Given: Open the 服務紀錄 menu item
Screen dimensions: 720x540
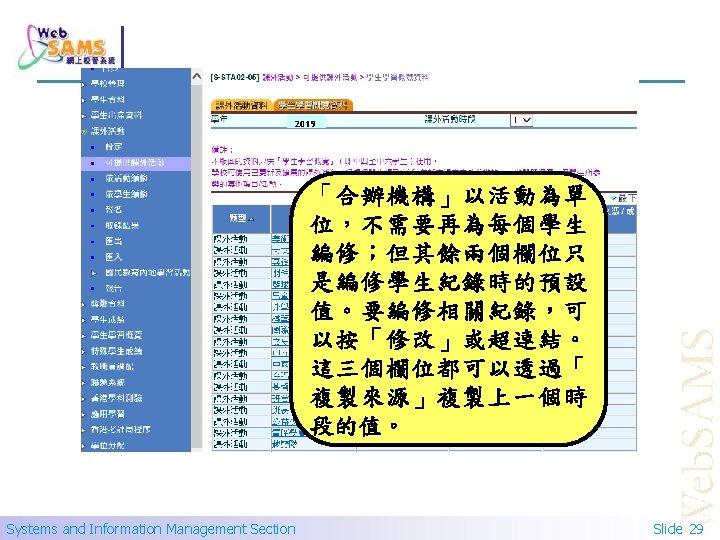Looking at the screenshot, I should [x=122, y=225].
